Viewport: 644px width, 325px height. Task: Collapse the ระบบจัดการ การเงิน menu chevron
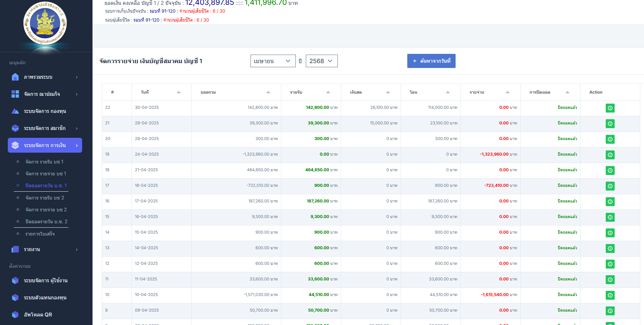(77, 146)
